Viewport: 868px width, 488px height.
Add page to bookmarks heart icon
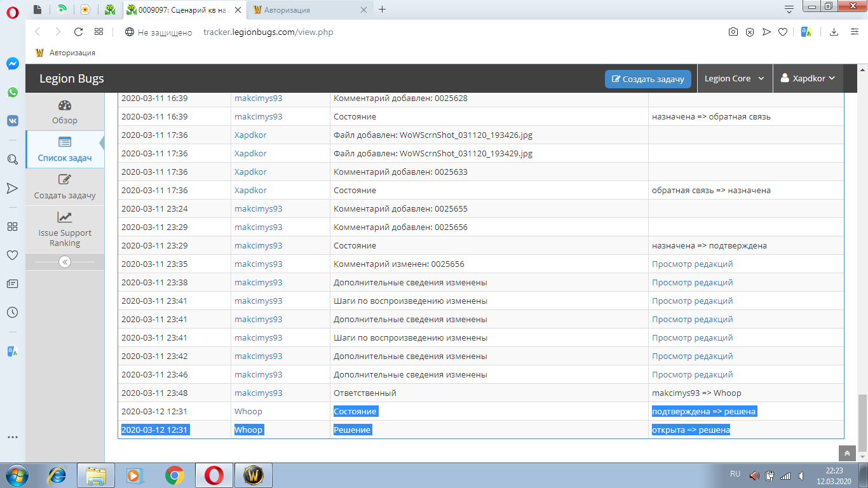pyautogui.click(x=783, y=32)
